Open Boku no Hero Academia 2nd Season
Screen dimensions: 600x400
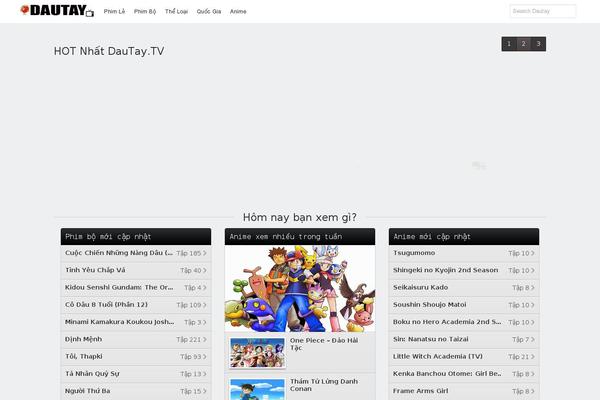click(447, 322)
